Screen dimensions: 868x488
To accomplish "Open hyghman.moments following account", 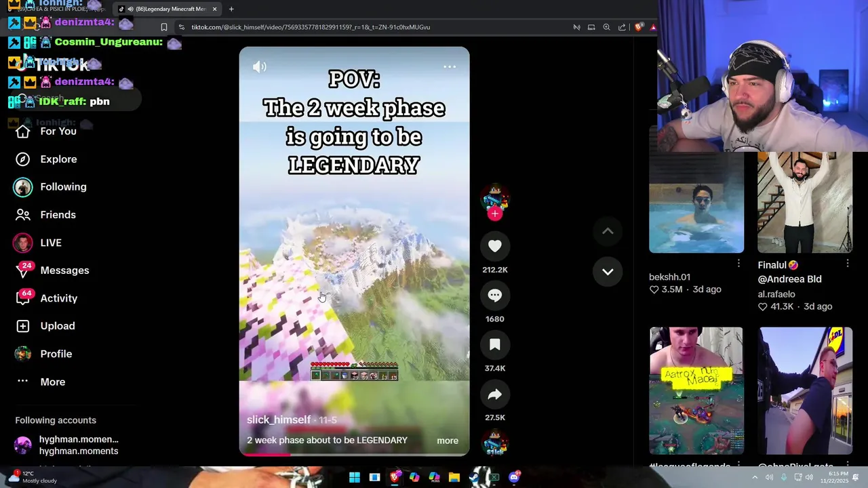I will click(x=66, y=445).
